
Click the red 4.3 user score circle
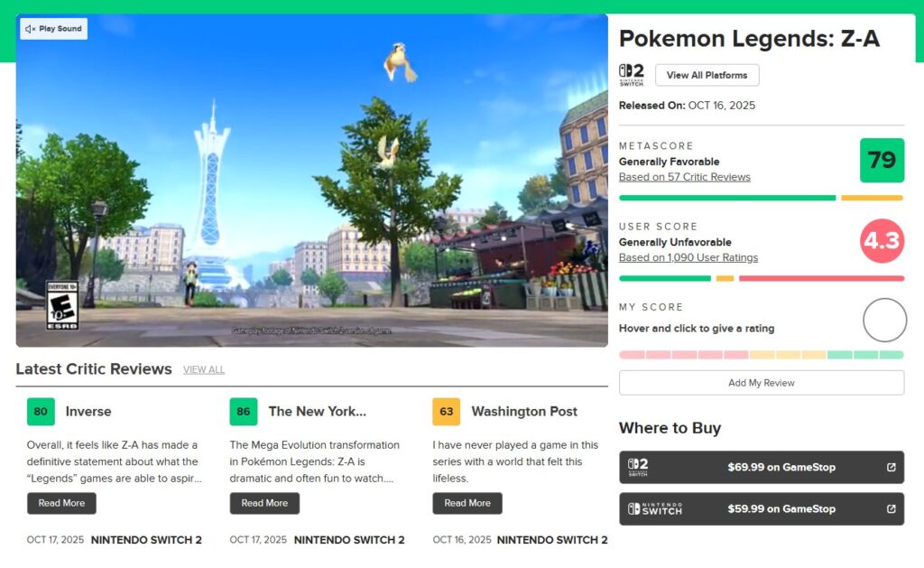(882, 241)
